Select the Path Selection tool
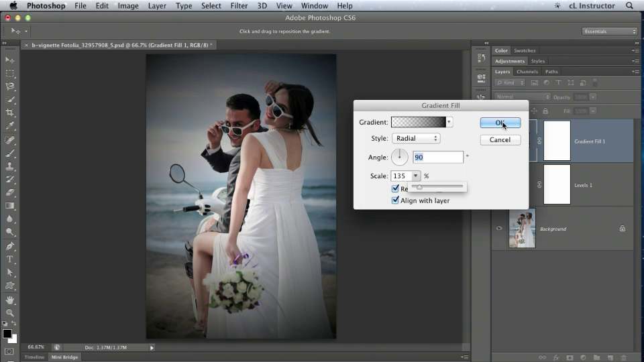This screenshot has height=362, width=644. point(10,273)
